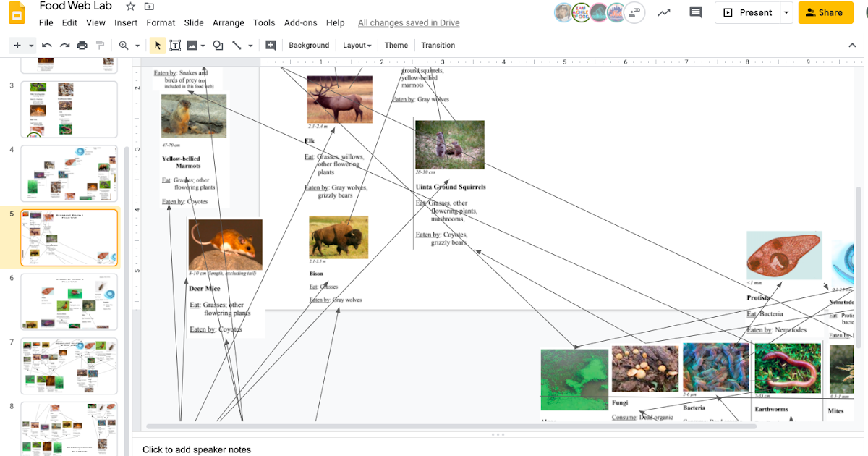Image resolution: width=868 pixels, height=456 pixels.
Task: Select the Insert shape tool
Action: tap(218, 45)
